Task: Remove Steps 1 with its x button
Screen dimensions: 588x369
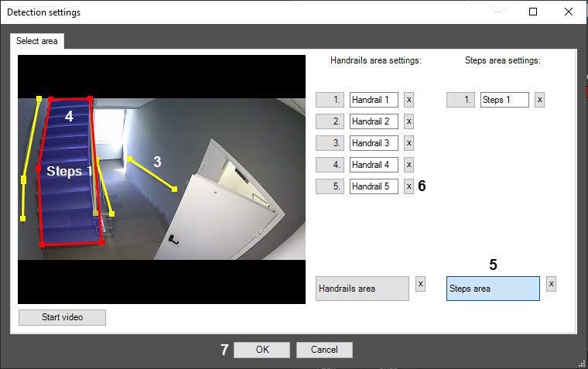Action: [539, 100]
